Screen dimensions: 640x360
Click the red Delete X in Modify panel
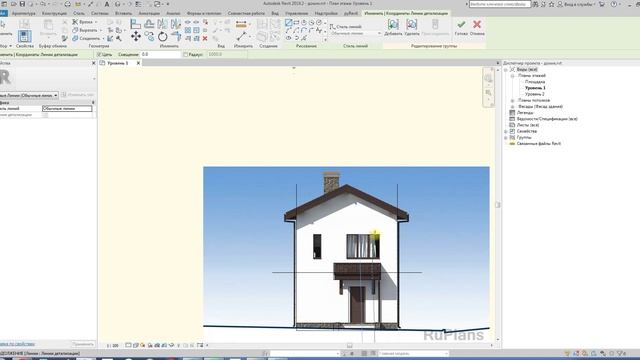pos(205,38)
